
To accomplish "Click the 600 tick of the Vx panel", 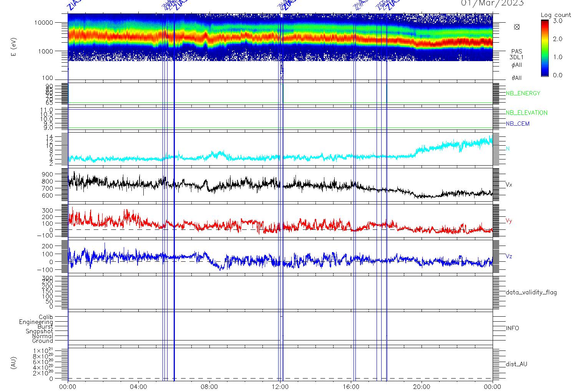I will tap(48, 196).
